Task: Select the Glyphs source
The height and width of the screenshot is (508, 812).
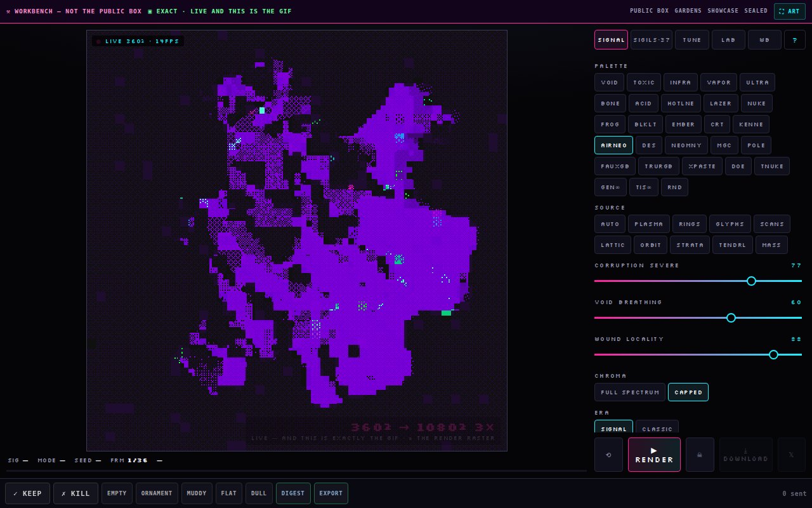Action: pyautogui.click(x=730, y=224)
